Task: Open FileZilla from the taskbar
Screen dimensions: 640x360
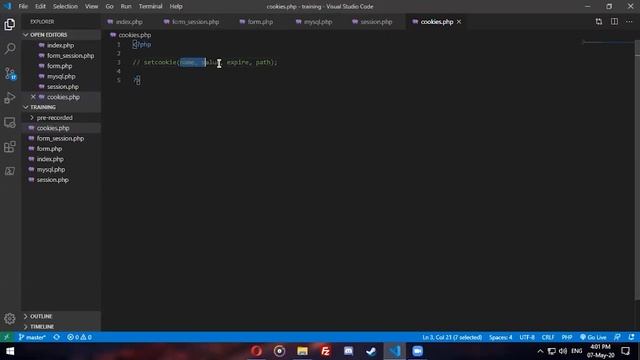Action: 325,351
